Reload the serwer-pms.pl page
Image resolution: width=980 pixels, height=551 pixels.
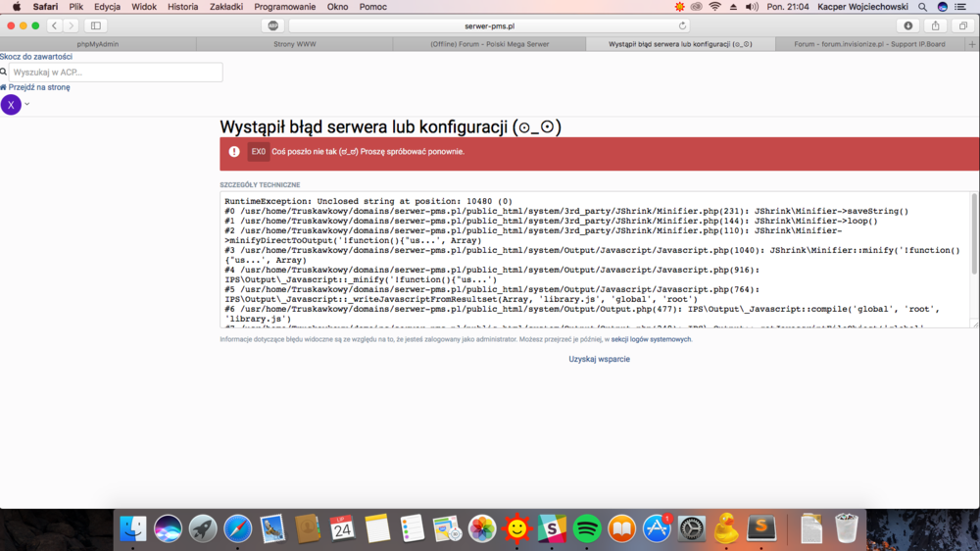[682, 25]
